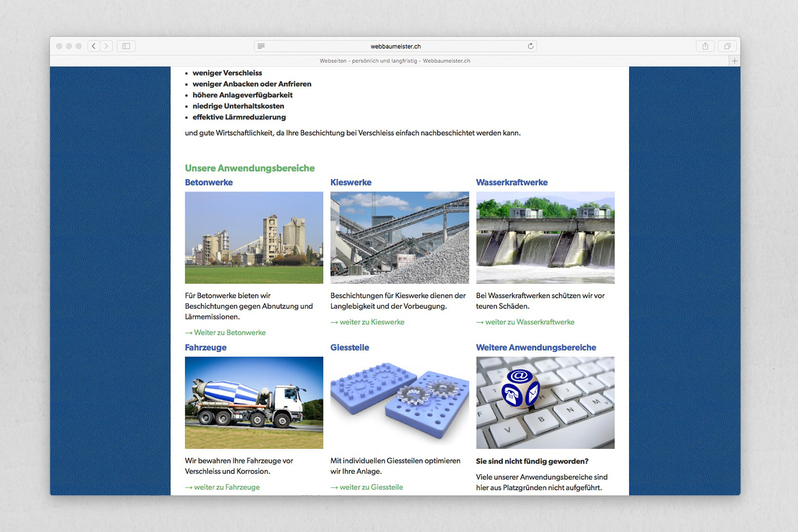Click the concrete mixer truck image
Viewport: 798px width, 532px height.
(254, 403)
